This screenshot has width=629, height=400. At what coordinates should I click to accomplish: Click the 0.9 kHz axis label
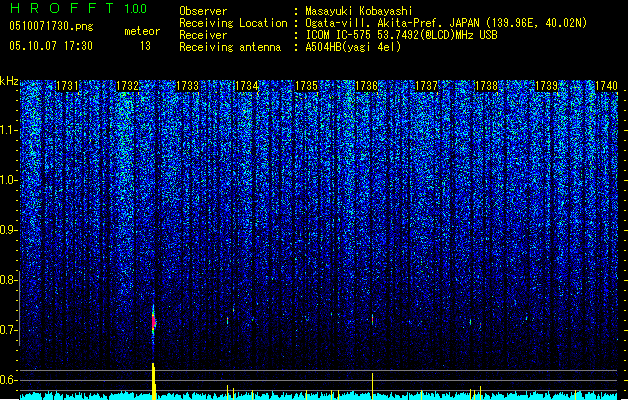pos(8,230)
